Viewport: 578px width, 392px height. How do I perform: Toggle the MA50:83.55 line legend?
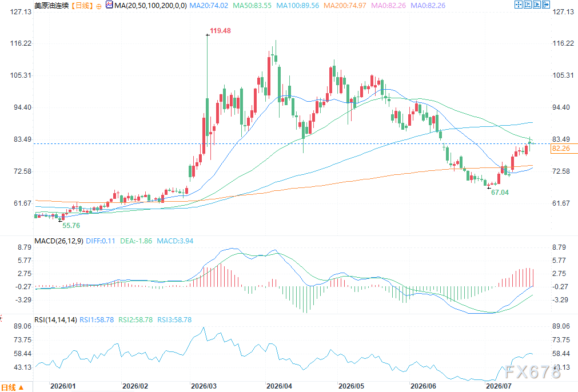[252, 6]
